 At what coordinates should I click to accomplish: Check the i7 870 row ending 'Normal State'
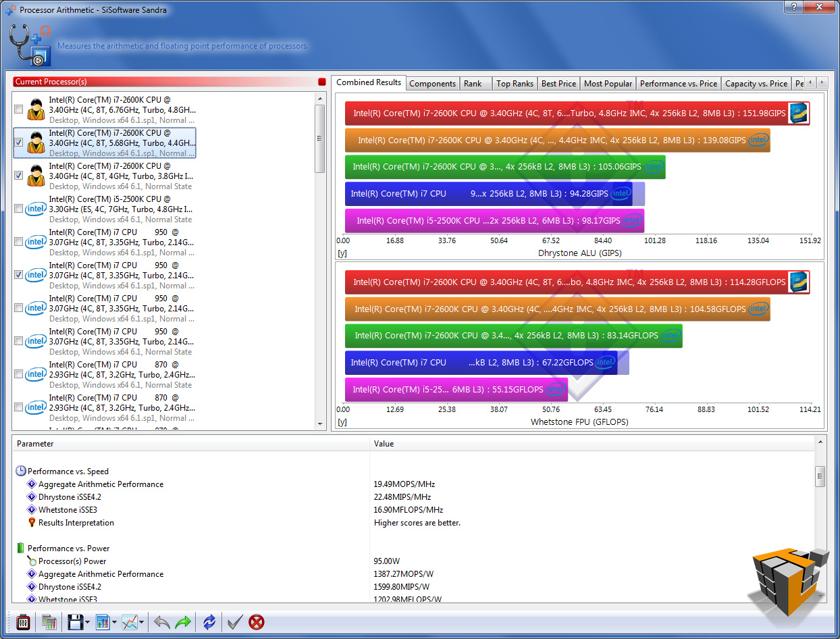(19, 374)
